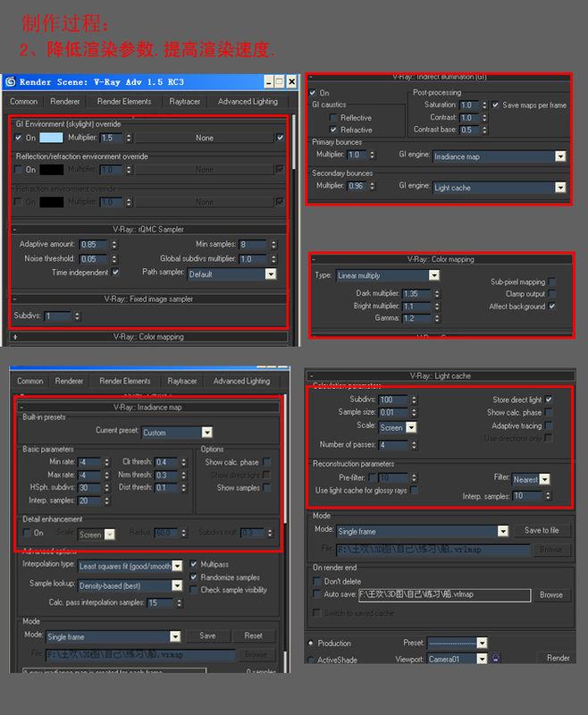This screenshot has width=588, height=715.
Task: Select the Production radio button
Action: pos(311,643)
